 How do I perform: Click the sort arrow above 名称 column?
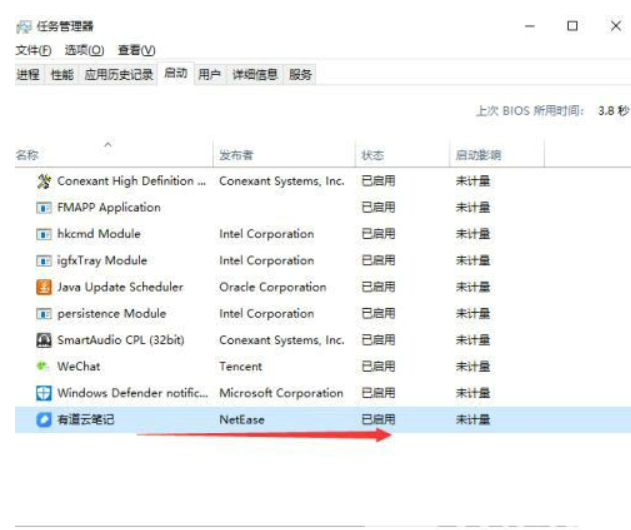[x=108, y=144]
